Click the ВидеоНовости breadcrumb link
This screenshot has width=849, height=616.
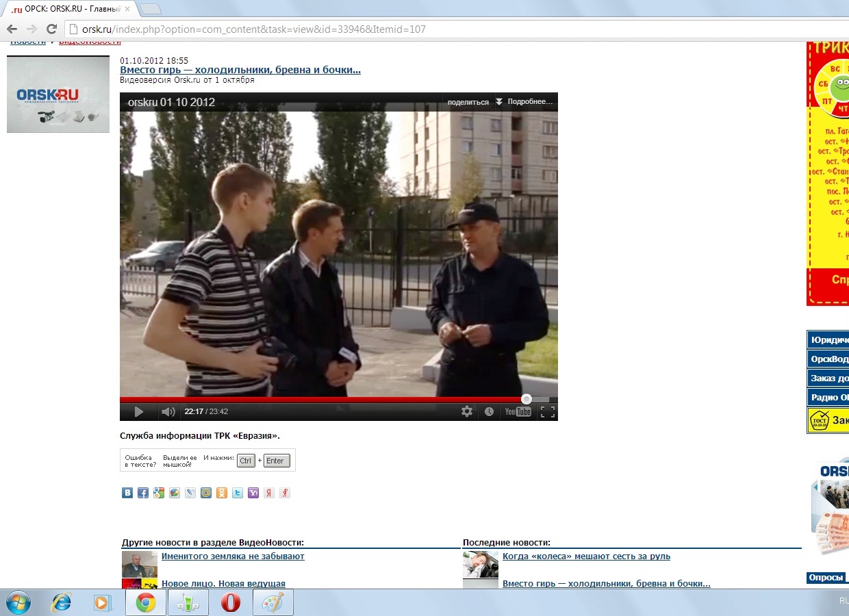[x=90, y=42]
